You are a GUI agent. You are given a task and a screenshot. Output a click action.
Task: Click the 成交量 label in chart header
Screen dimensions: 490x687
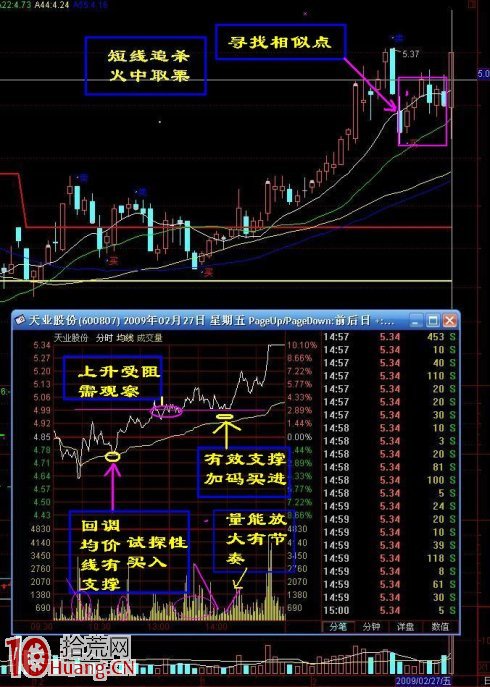[x=150, y=338]
